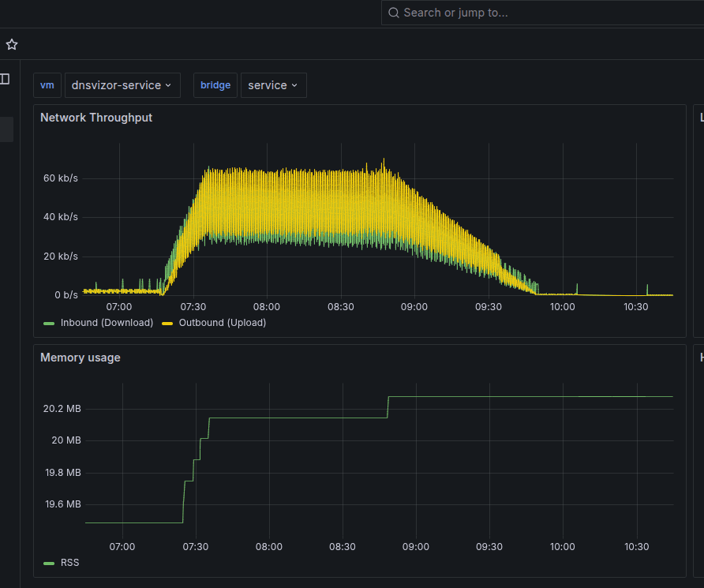This screenshot has height=588, width=704.
Task: Open color picker for Inbound green swatch
Action: pyautogui.click(x=49, y=323)
